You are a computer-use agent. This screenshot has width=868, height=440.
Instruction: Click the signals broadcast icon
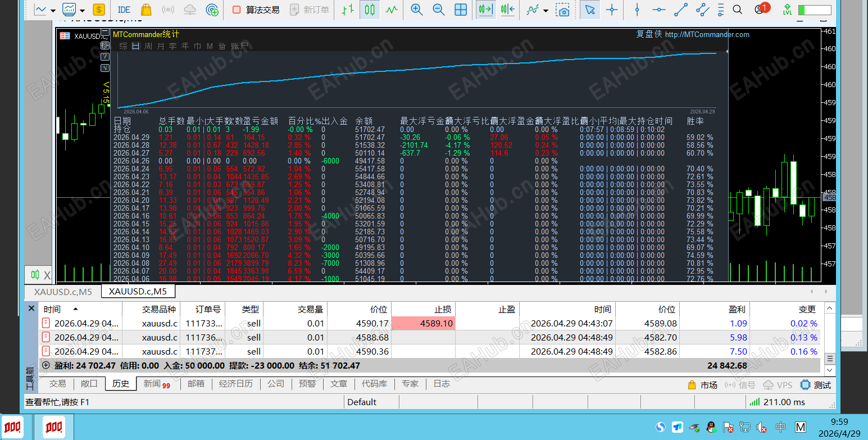click(167, 10)
